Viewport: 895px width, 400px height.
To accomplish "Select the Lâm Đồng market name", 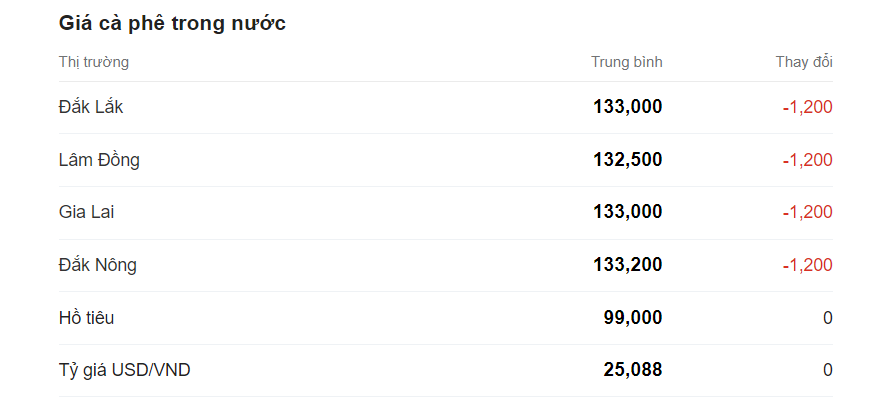I will click(x=99, y=160).
